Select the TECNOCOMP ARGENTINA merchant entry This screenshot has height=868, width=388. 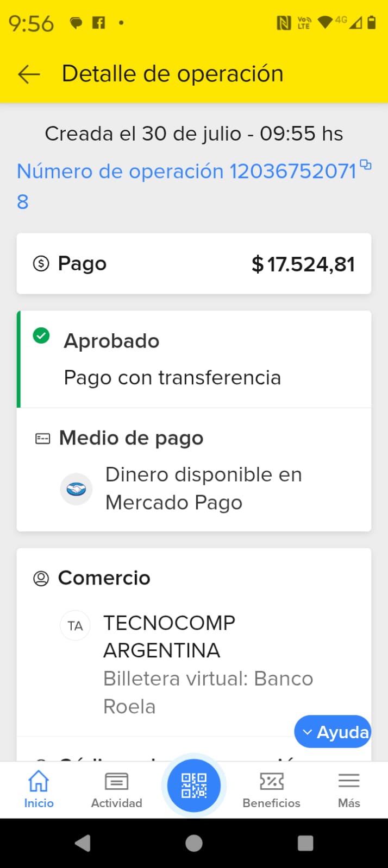170,637
